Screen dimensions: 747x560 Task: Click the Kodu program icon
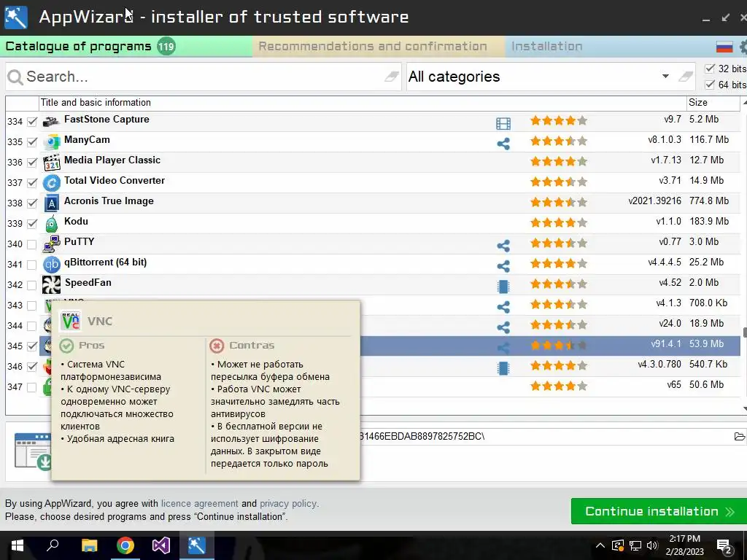pyautogui.click(x=52, y=224)
